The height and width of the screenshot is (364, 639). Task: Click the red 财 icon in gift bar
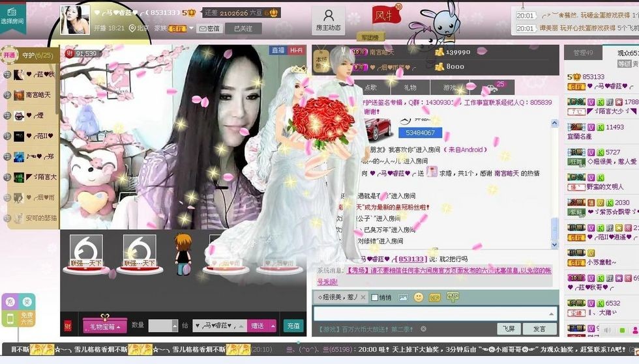68,326
